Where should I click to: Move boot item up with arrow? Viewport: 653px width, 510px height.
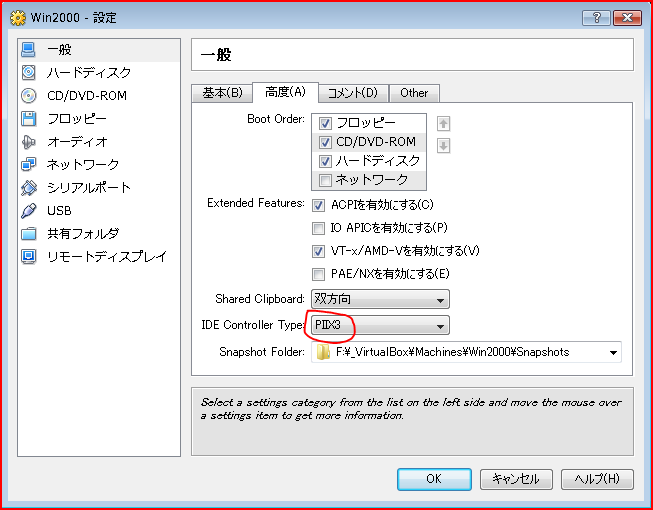[444, 124]
